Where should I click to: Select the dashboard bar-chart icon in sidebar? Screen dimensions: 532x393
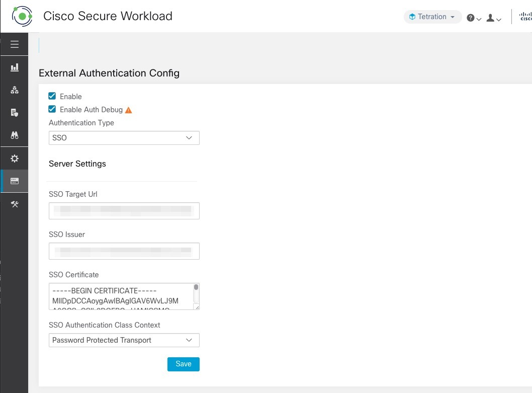(x=14, y=67)
